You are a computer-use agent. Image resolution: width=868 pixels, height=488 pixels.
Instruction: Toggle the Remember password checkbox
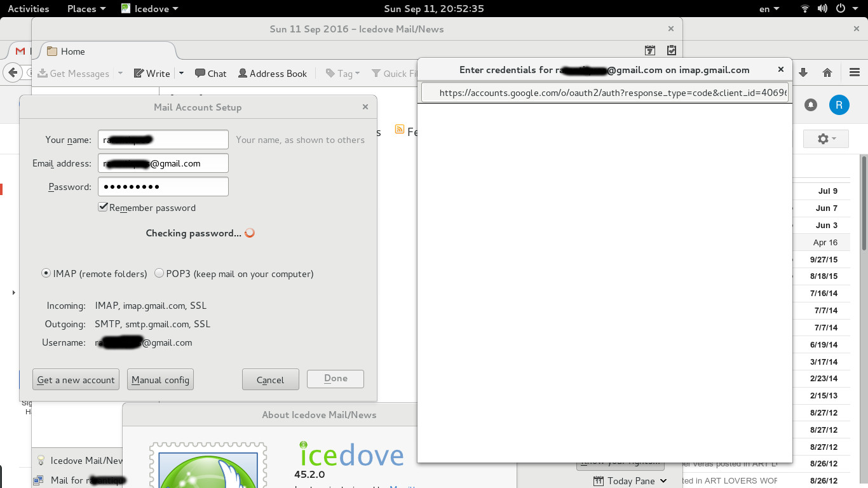pos(103,207)
